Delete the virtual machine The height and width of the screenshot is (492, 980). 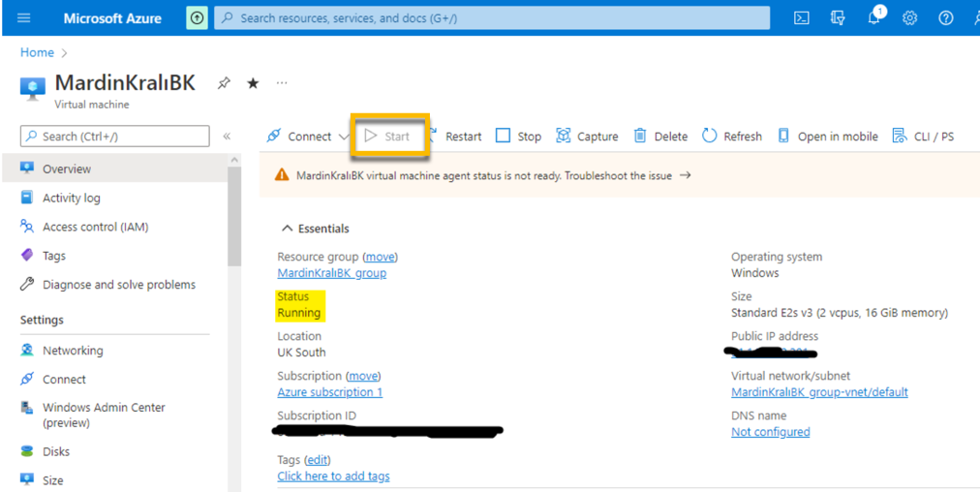pyautogui.click(x=660, y=137)
